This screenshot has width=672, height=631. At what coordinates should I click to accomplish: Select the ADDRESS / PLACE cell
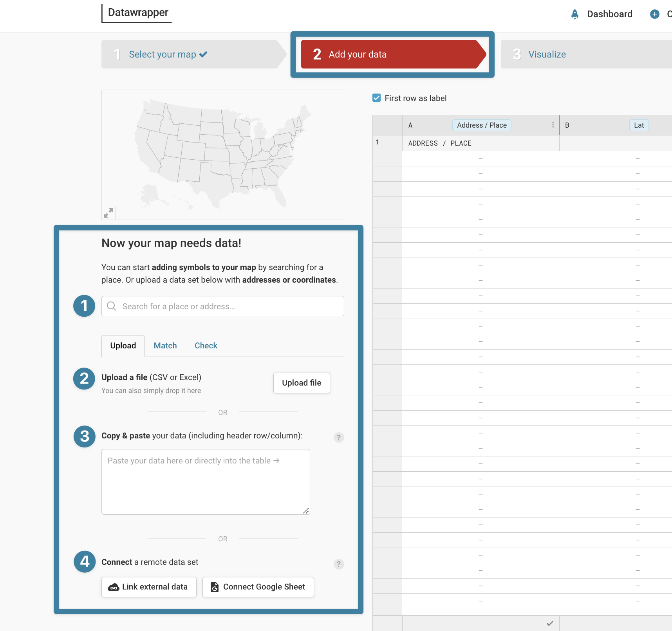point(481,143)
